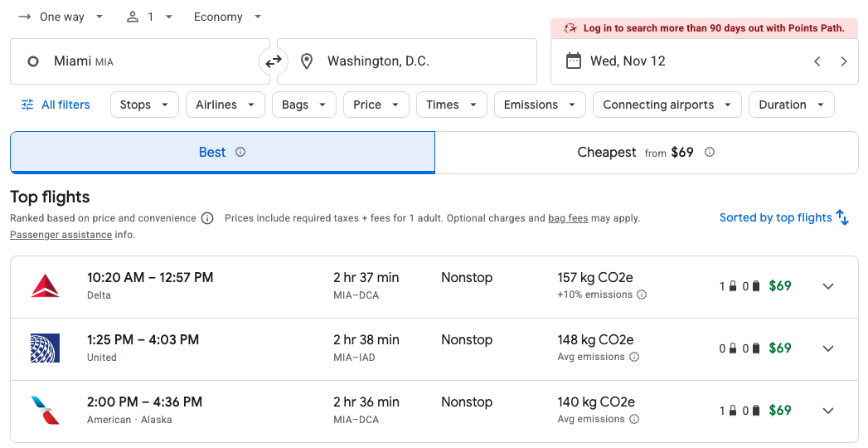Open the Emissions filter dropdown
This screenshot has width=868, height=448.
pyautogui.click(x=540, y=105)
